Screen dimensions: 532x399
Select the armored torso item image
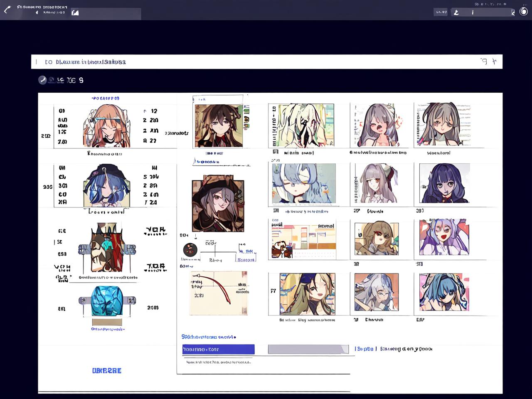point(107,247)
